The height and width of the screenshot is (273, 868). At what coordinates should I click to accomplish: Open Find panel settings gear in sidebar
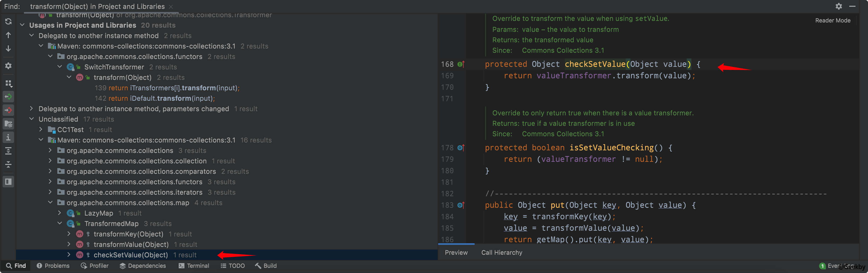(8, 66)
